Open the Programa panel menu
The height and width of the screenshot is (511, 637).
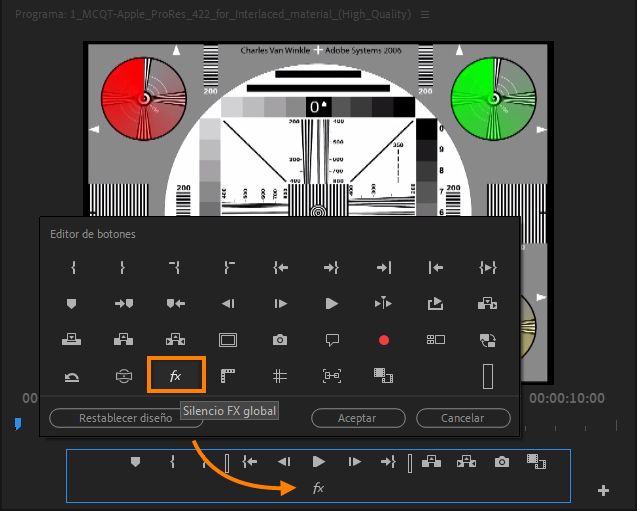(425, 15)
